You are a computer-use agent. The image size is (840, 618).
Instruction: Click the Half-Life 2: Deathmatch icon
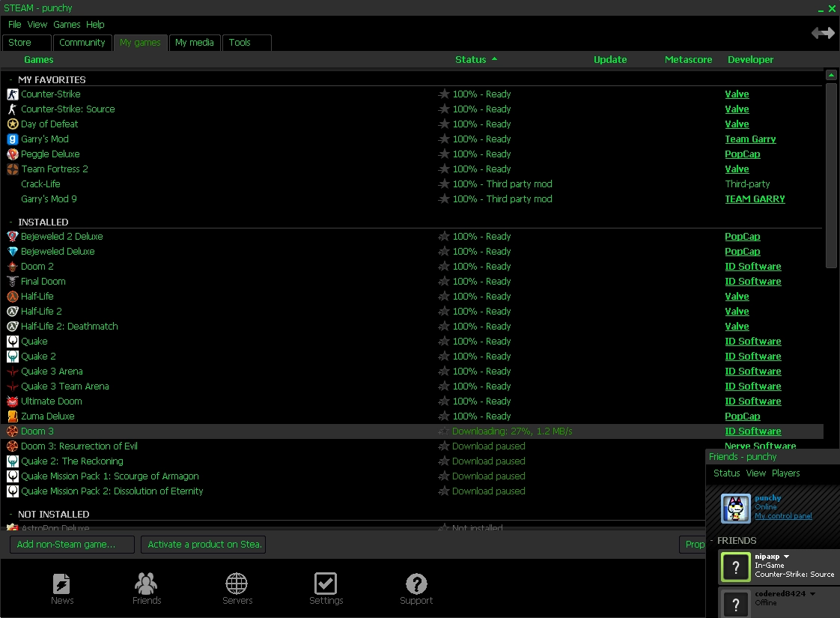point(12,327)
